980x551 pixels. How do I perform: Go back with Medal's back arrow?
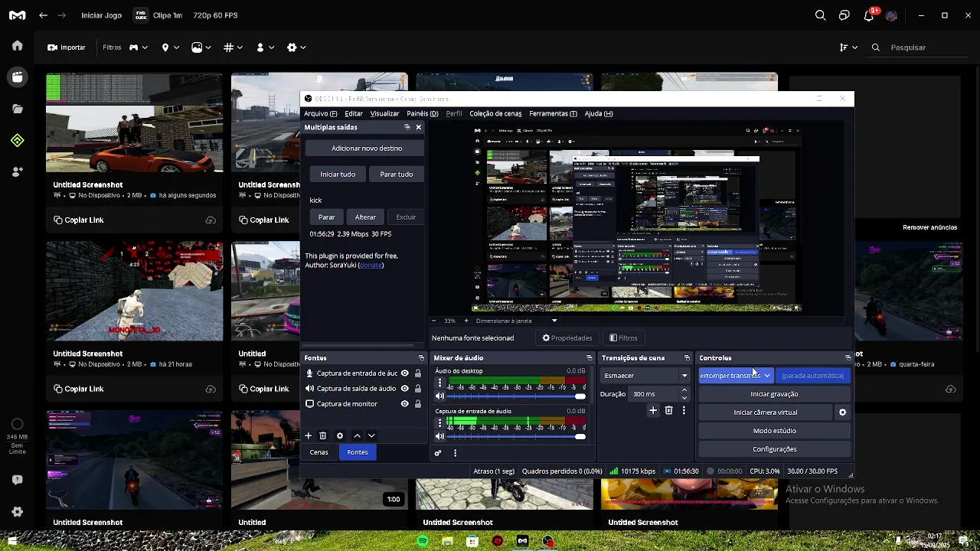[43, 15]
